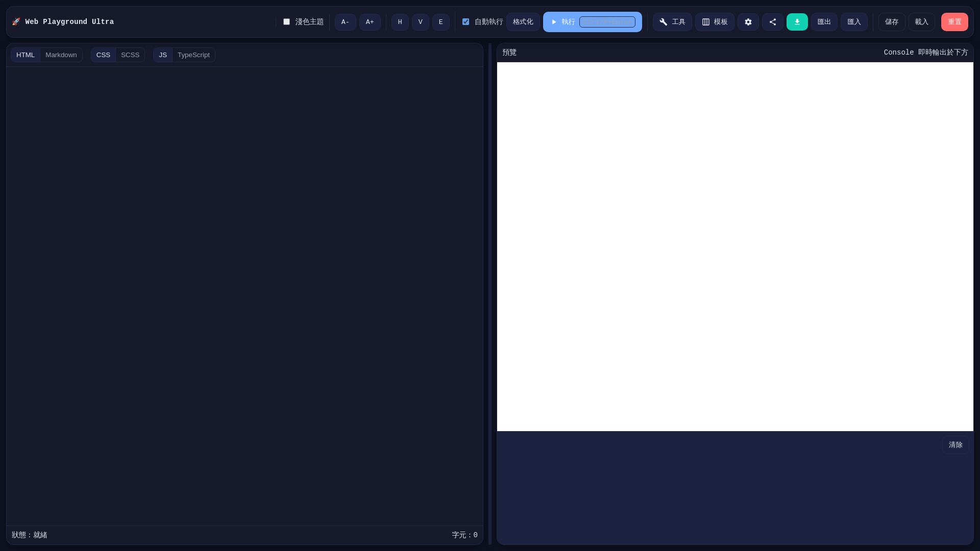Switch to H layout button
The image size is (980, 551).
point(400,22)
